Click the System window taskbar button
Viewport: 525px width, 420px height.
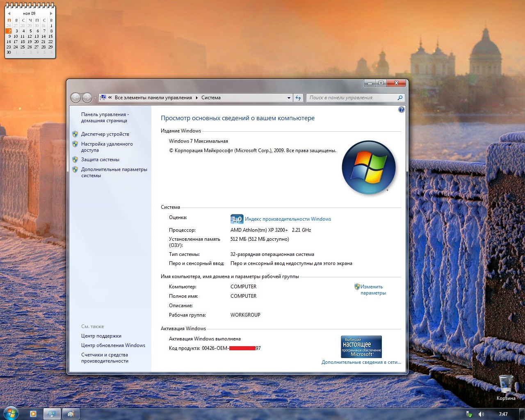pyautogui.click(x=52, y=414)
